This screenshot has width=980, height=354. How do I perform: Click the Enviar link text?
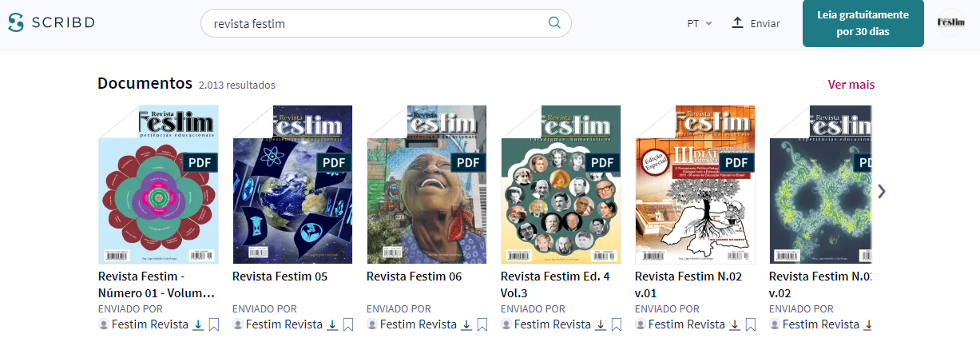tap(765, 23)
